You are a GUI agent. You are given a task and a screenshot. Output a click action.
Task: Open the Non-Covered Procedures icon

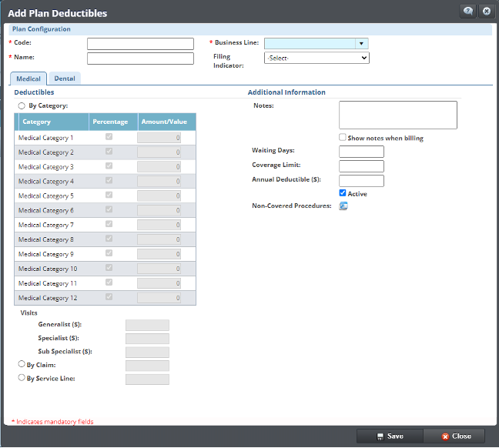click(x=343, y=206)
